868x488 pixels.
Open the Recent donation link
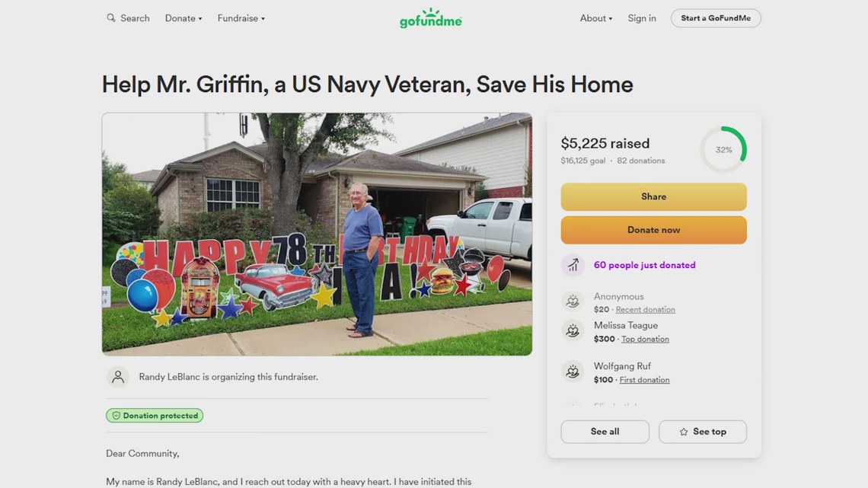[645, 310]
